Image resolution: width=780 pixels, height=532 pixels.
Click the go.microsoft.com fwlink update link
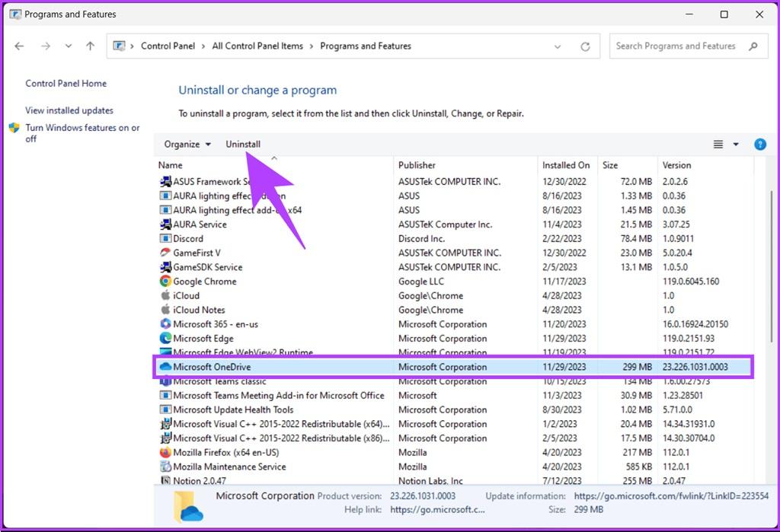coord(671,495)
